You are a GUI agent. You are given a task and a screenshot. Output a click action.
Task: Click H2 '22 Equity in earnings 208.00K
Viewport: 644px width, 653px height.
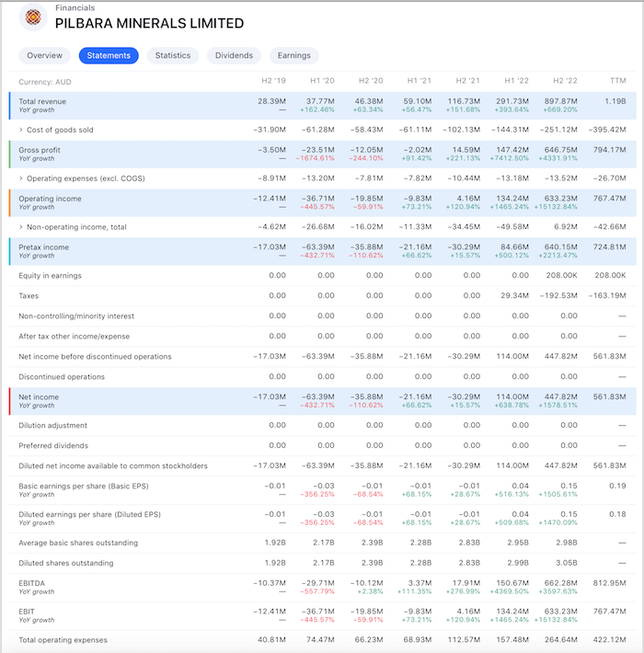coord(561,275)
